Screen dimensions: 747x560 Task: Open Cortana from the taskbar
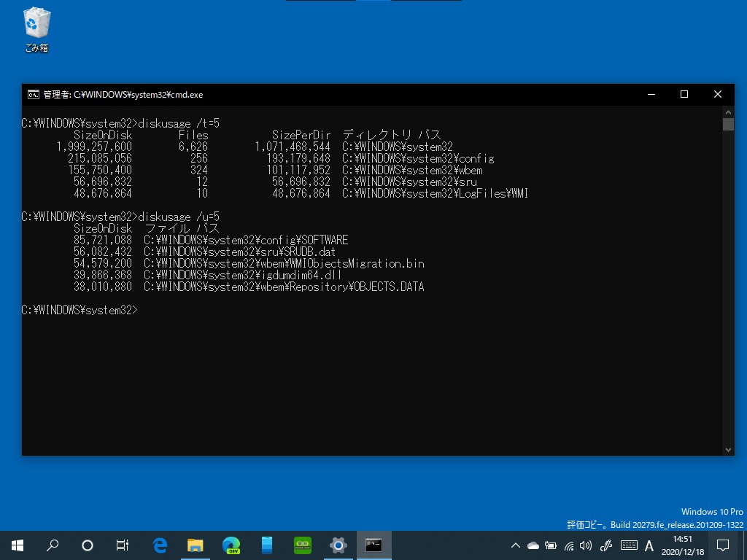pyautogui.click(x=88, y=545)
